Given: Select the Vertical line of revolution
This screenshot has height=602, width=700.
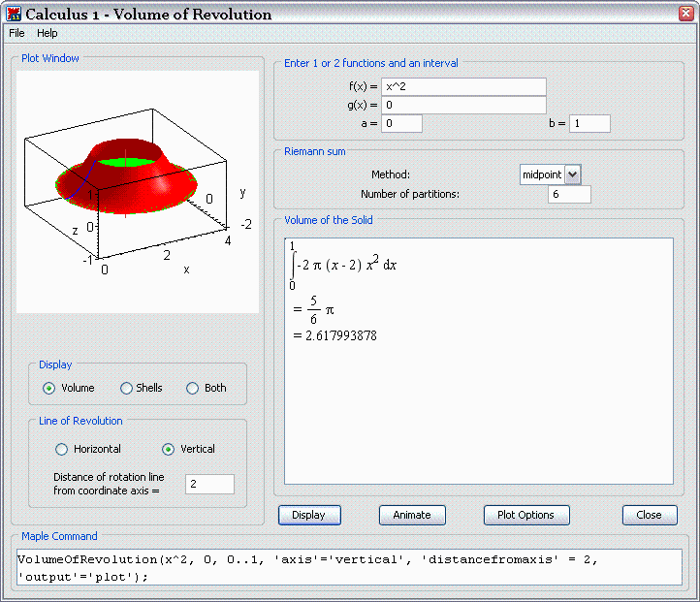Looking at the screenshot, I should point(168,449).
